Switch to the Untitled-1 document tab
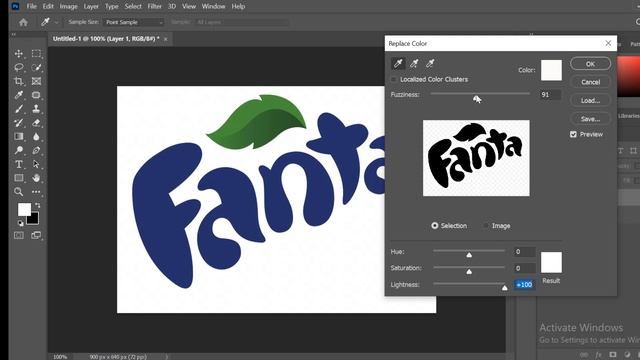This screenshot has height=360, width=640. click(x=106, y=39)
